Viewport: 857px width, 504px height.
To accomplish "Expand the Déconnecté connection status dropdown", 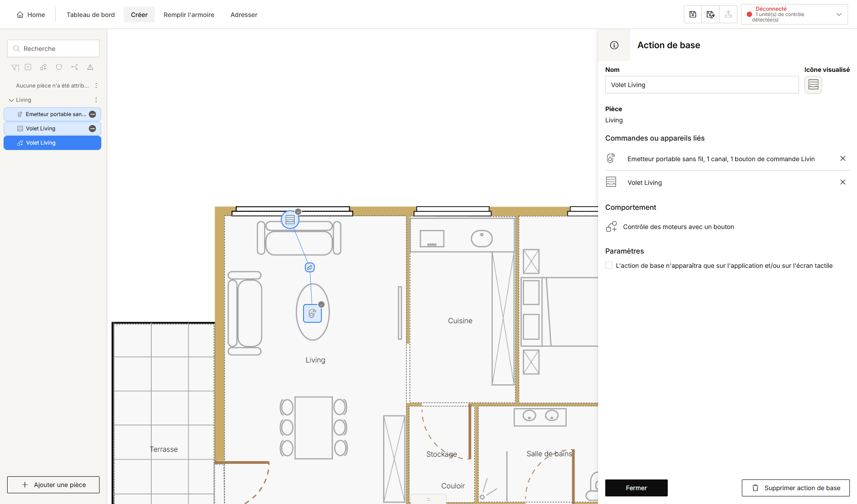I will pyautogui.click(x=839, y=14).
